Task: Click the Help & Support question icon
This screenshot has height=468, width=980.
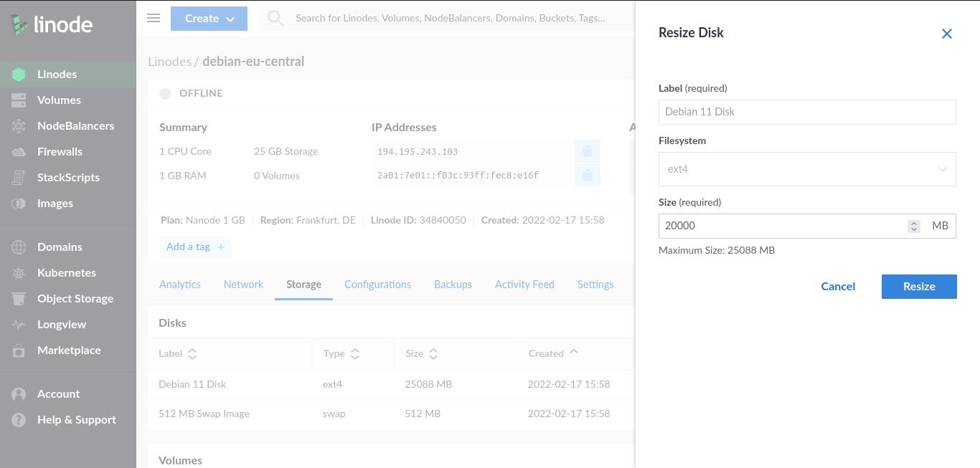Action: [19, 420]
